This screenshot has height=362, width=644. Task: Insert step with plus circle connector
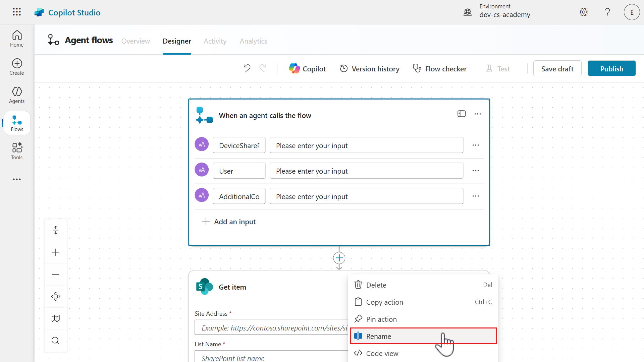(x=339, y=258)
